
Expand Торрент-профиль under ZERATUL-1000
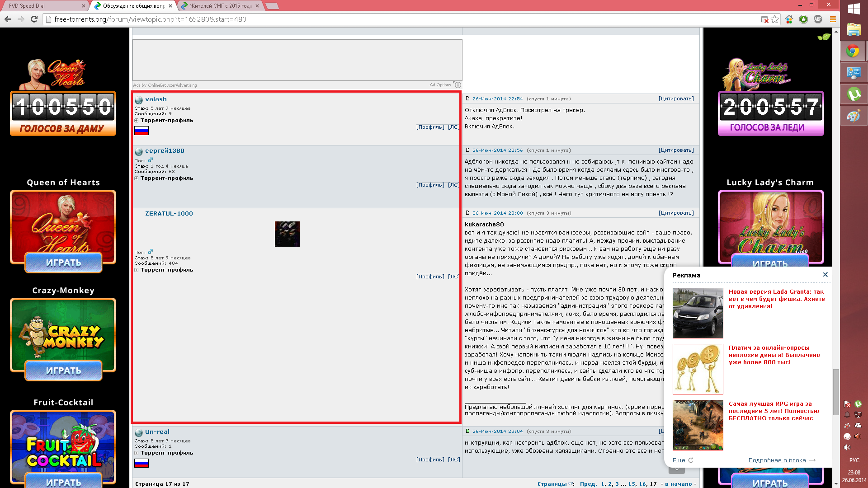click(x=137, y=270)
